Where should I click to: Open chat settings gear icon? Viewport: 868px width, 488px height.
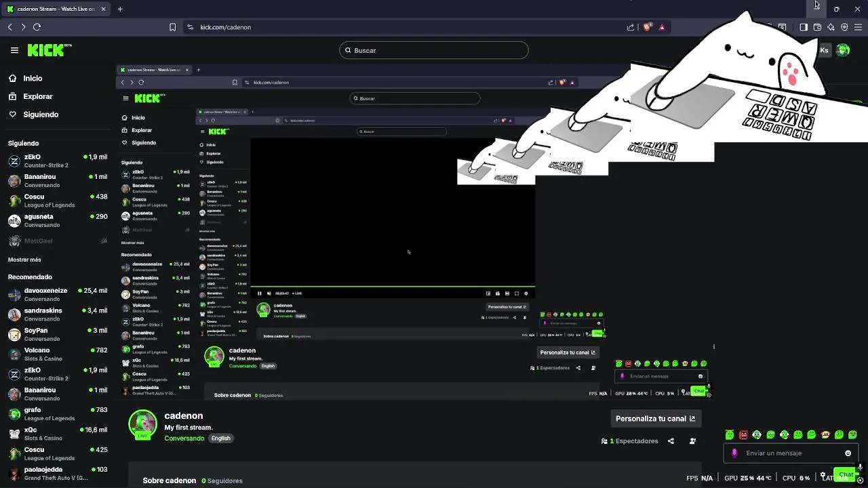click(823, 475)
